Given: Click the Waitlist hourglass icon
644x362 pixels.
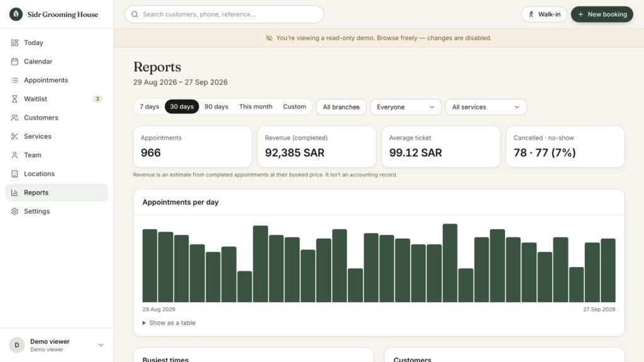Looking at the screenshot, I should (x=15, y=99).
